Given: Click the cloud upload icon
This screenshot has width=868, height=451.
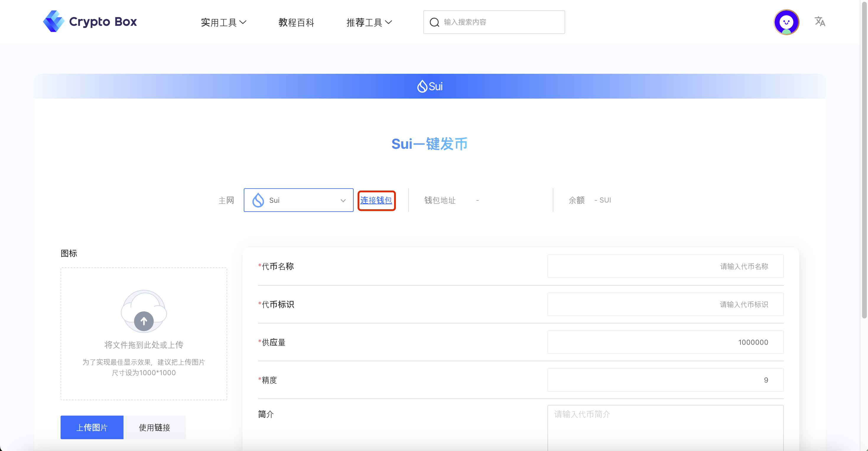Looking at the screenshot, I should pos(144,311).
